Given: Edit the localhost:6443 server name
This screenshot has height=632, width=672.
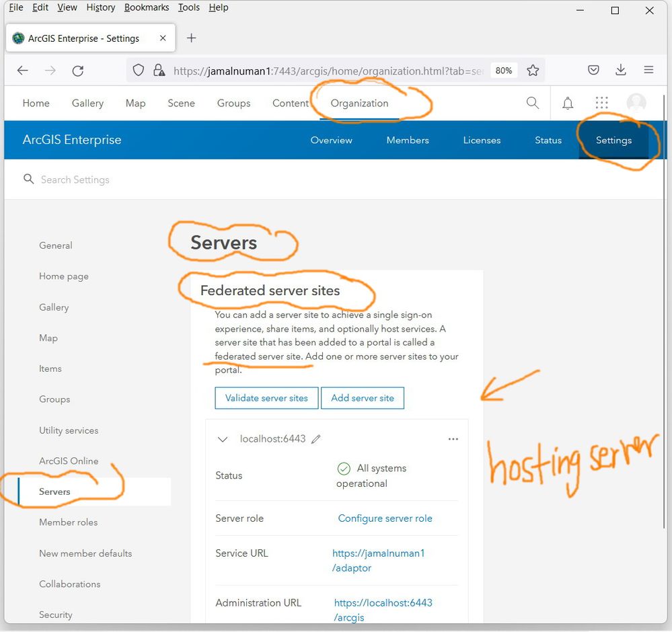Looking at the screenshot, I should point(316,439).
